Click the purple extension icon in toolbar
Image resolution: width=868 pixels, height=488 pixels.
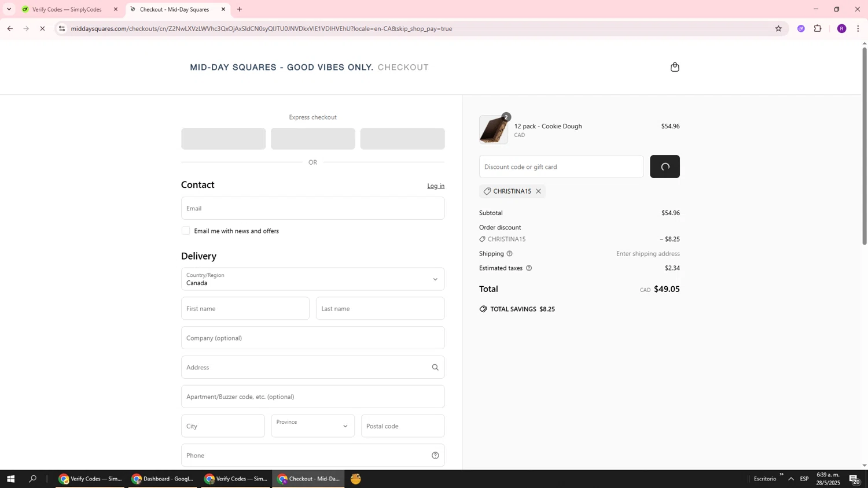801,28
